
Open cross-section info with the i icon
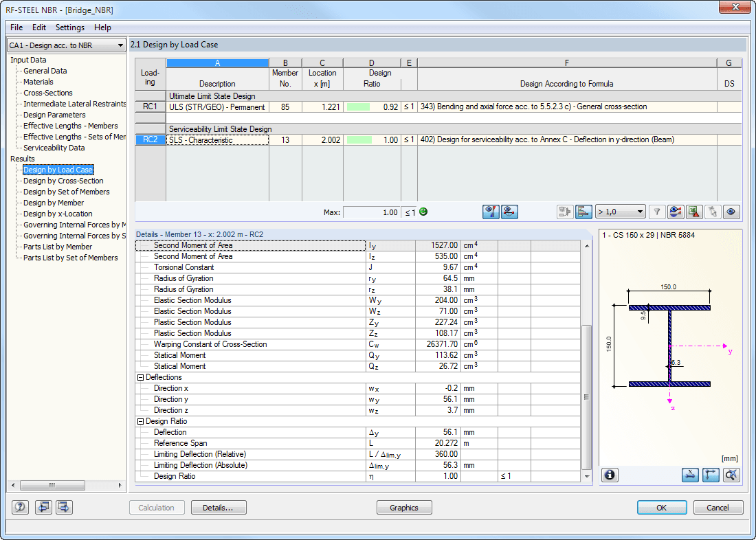610,475
